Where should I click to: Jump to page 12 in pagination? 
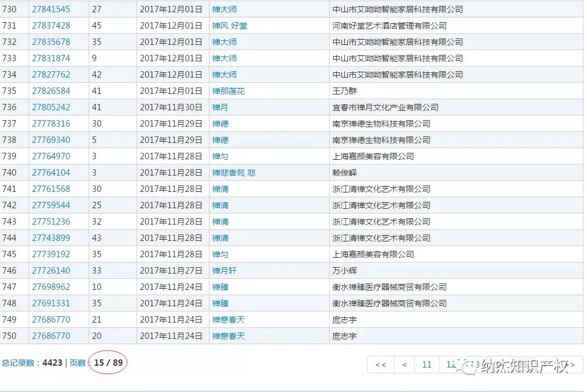pos(449,364)
